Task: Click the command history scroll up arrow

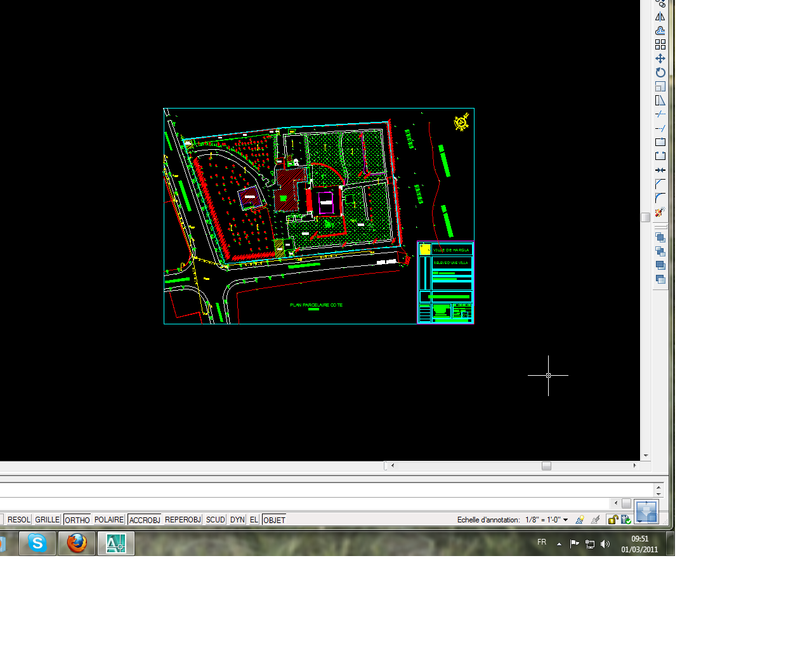Action: (x=658, y=487)
